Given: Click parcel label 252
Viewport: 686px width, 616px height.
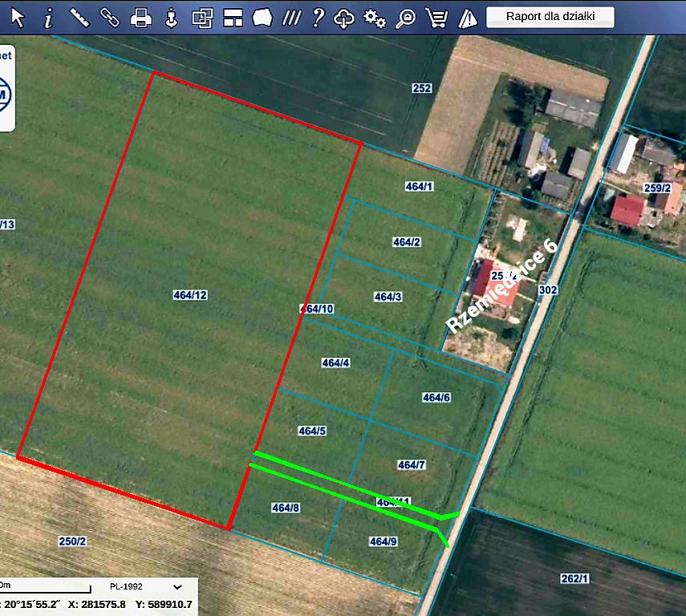Looking at the screenshot, I should pyautogui.click(x=422, y=88).
